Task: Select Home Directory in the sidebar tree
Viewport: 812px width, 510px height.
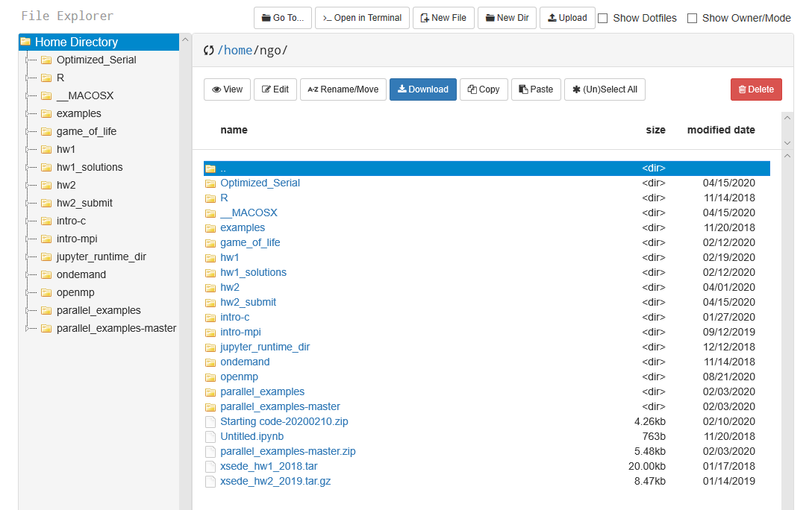Action: [76, 42]
